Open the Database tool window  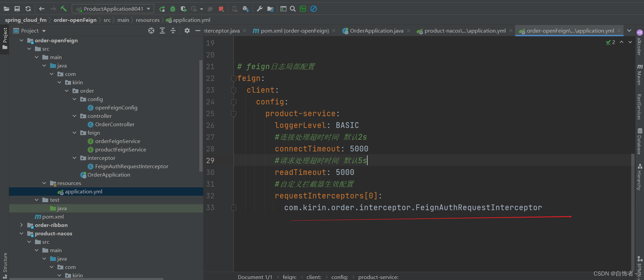click(640, 141)
